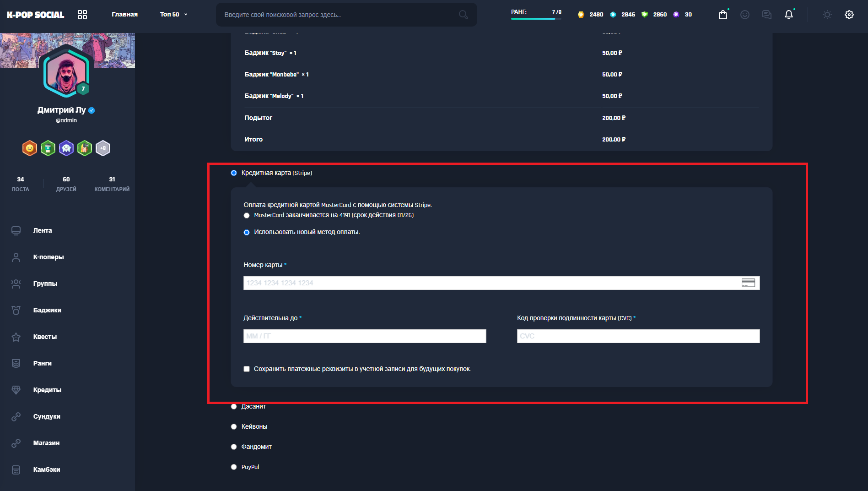
Task: Go to Магазин in the sidebar
Action: pyautogui.click(x=46, y=443)
